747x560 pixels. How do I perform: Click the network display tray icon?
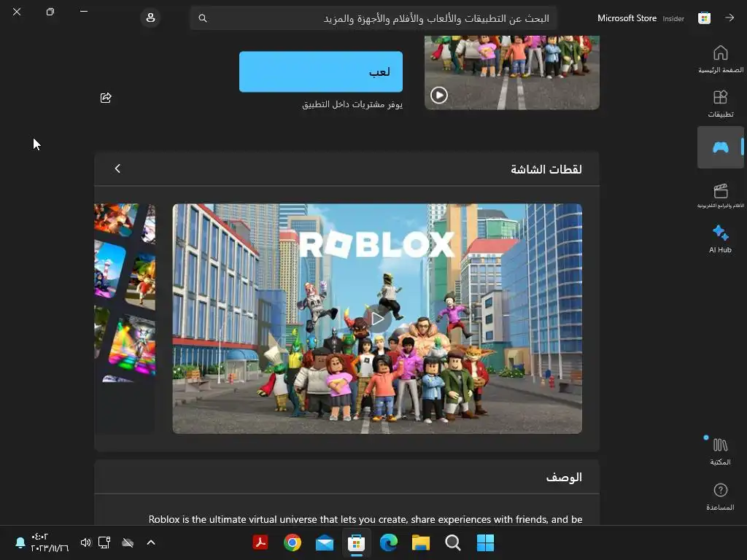tap(104, 542)
